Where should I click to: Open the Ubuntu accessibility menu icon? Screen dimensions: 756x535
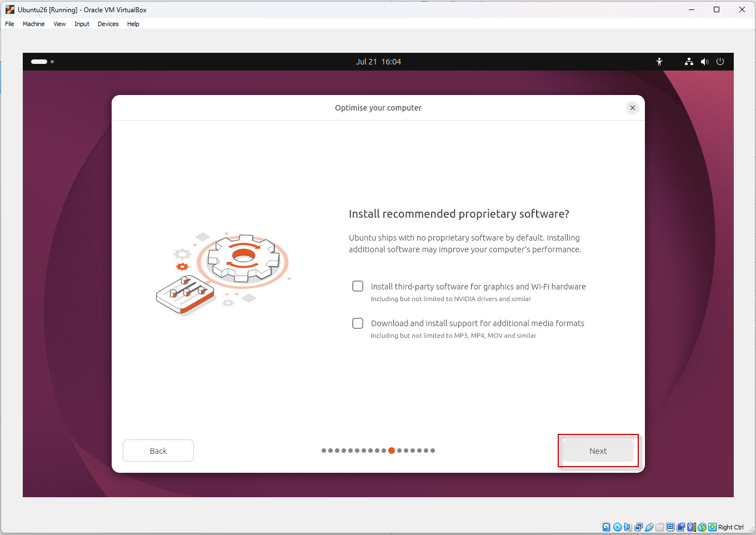(659, 62)
